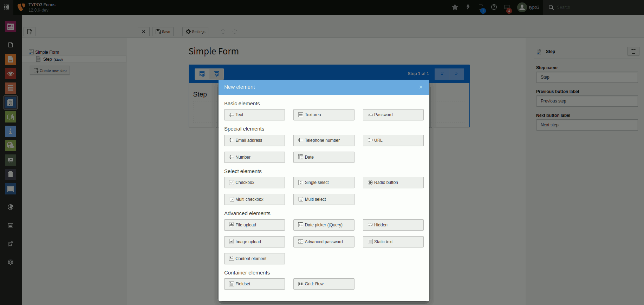Open the recycler trash module in sidebar
Screen dimensions: 644x305
tap(11, 174)
